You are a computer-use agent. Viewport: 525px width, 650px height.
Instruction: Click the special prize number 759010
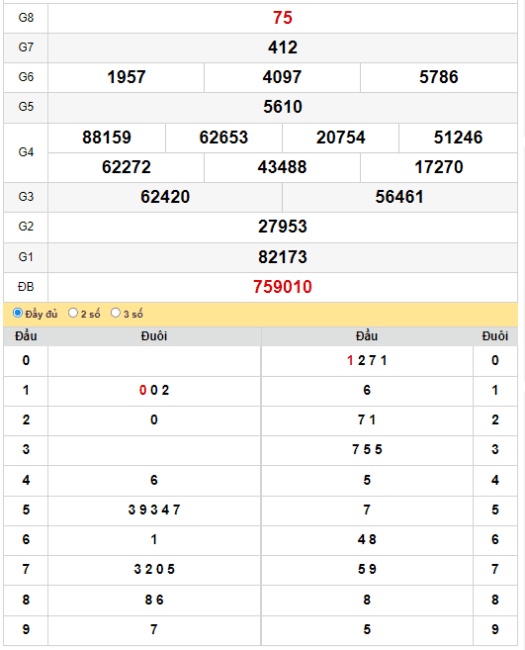point(282,287)
